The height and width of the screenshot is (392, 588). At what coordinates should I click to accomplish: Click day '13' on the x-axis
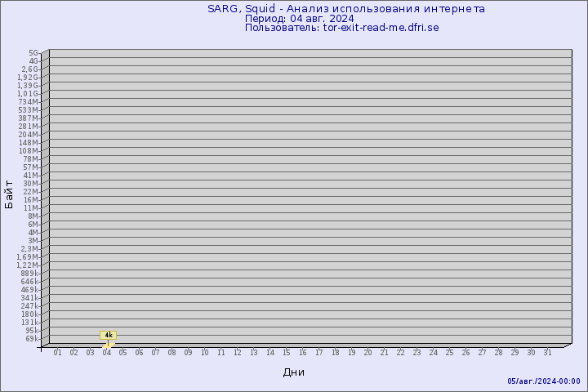[253, 353]
